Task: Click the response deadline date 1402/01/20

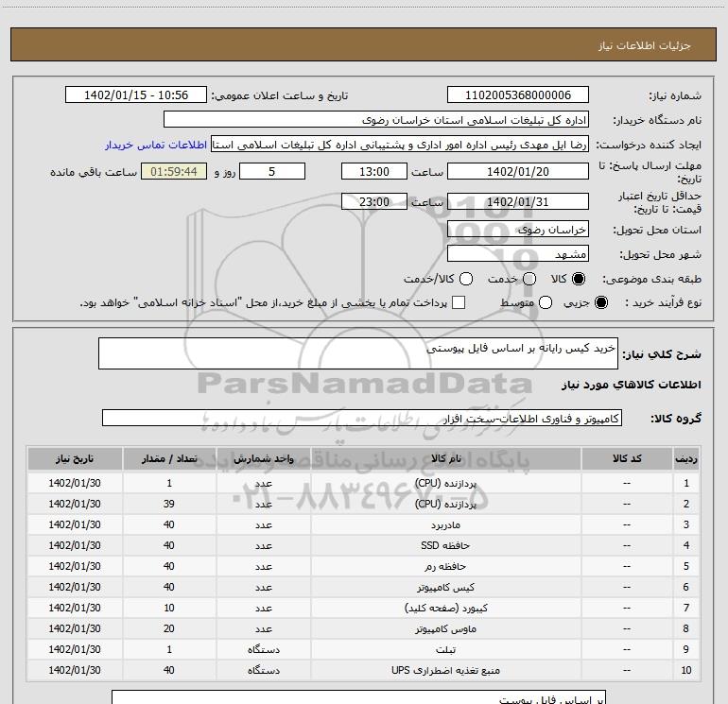Action: click(x=518, y=172)
